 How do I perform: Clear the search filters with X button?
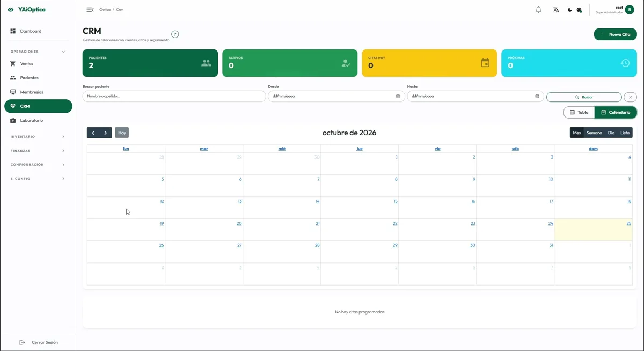point(631,97)
